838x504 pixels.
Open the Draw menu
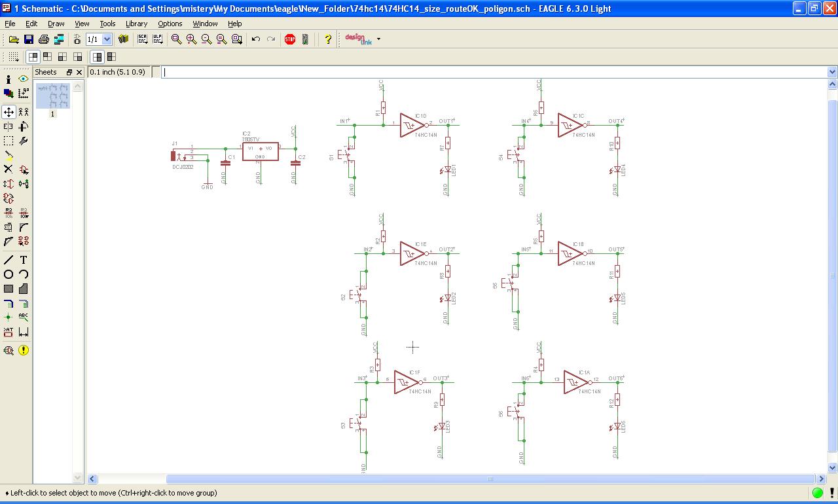click(x=56, y=24)
